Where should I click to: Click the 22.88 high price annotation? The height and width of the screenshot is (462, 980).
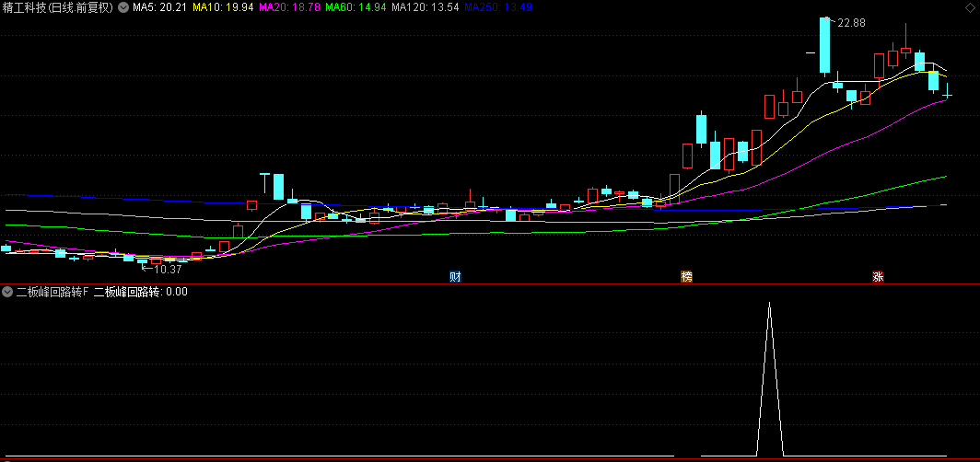pyautogui.click(x=852, y=22)
